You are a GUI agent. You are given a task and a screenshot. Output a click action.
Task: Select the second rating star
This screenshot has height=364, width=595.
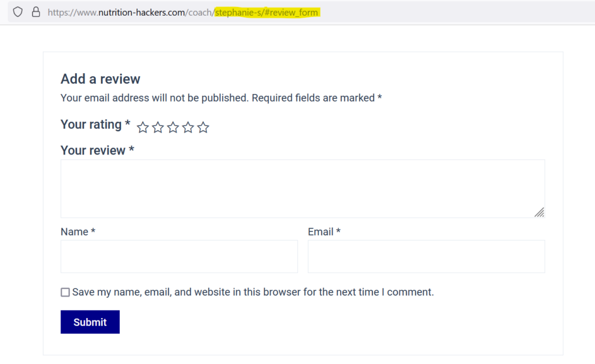point(158,127)
